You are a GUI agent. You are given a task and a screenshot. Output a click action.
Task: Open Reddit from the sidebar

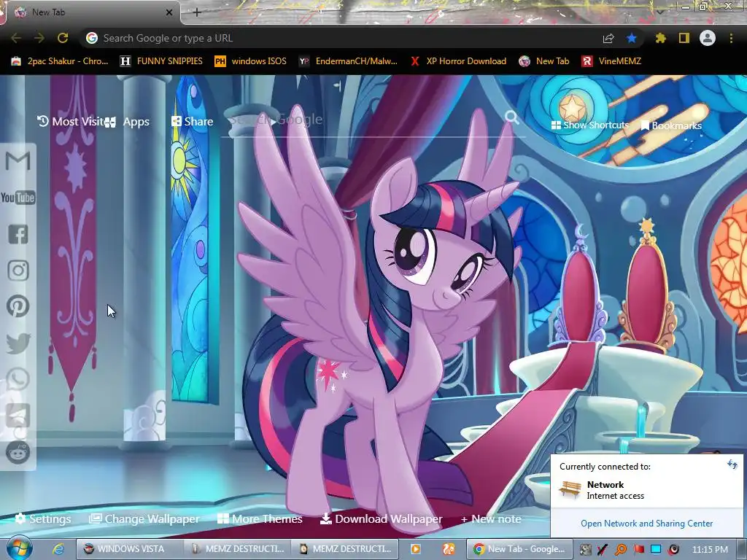[18, 452]
